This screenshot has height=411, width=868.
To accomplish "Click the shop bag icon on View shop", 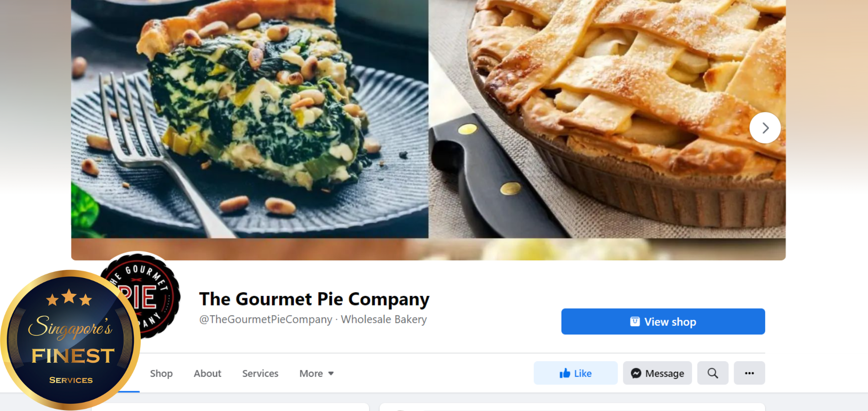I will point(635,321).
